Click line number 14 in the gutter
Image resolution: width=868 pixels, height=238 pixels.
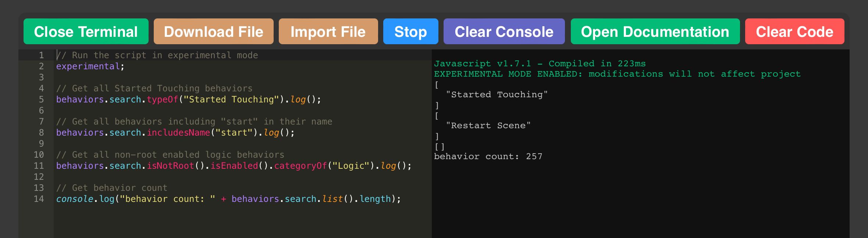(39, 199)
